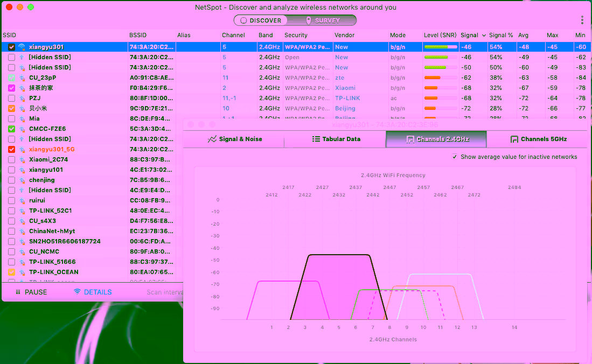The width and height of the screenshot is (592, 364).
Task: Click the Survey mode pin icon
Action: coord(309,20)
